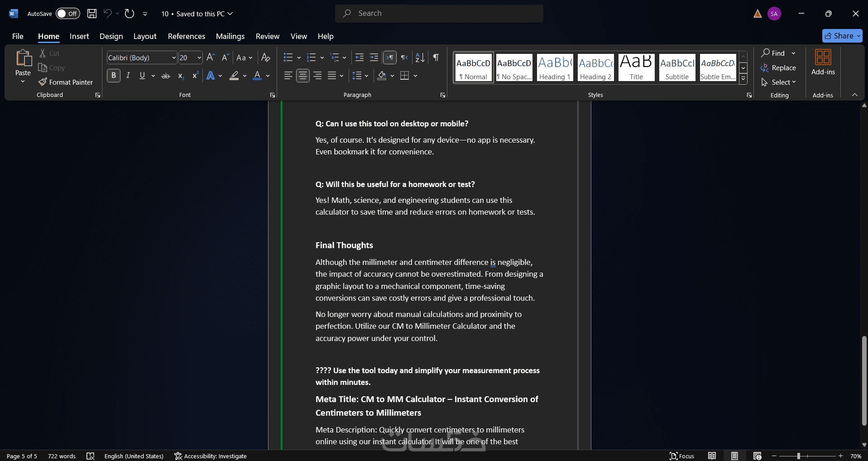Apply superscript formatting
Image resolution: width=868 pixels, height=461 pixels.
pos(195,76)
